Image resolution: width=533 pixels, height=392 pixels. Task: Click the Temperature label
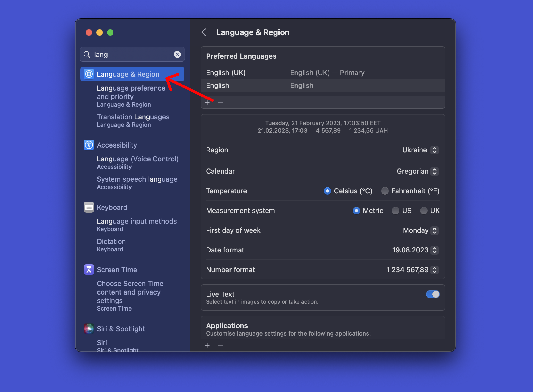click(x=226, y=191)
